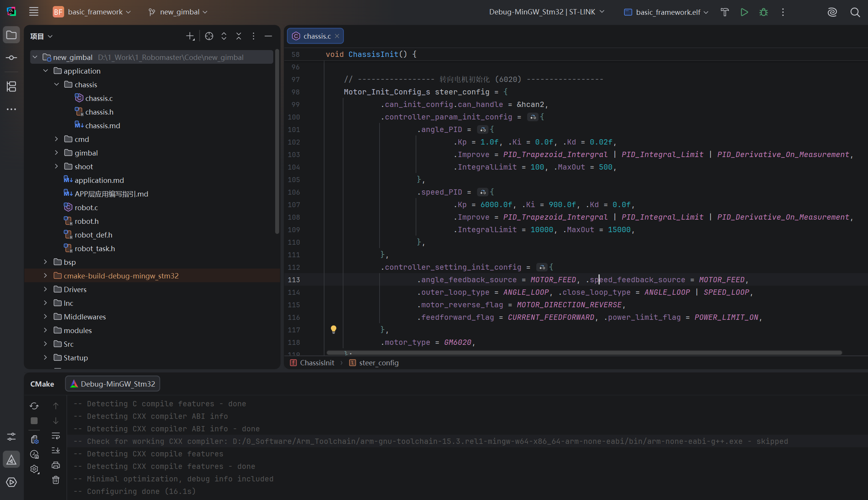Collapse All in project panel
Screen dimensions: 868x500
tap(239, 36)
